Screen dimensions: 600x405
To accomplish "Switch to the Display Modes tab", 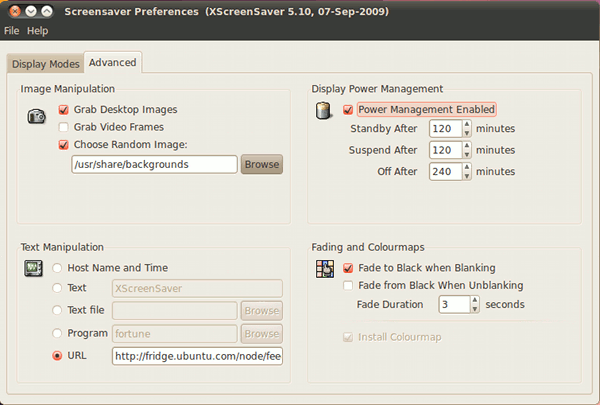I will click(x=45, y=64).
